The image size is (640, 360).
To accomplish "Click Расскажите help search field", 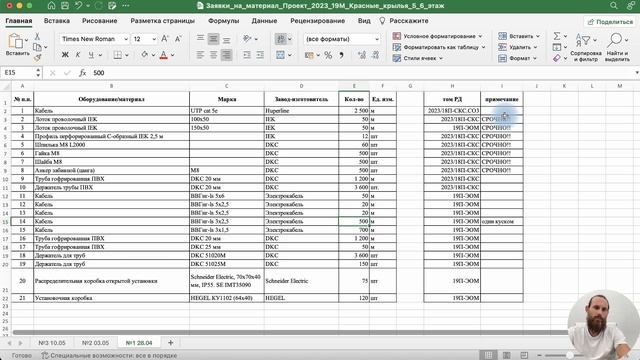I will point(404,21).
